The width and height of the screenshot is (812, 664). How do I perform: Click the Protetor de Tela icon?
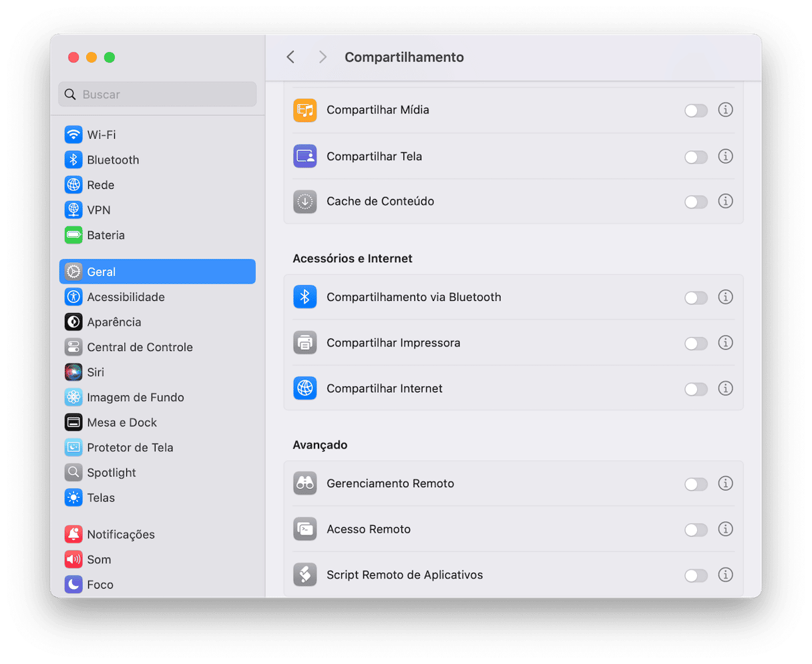[x=73, y=447]
